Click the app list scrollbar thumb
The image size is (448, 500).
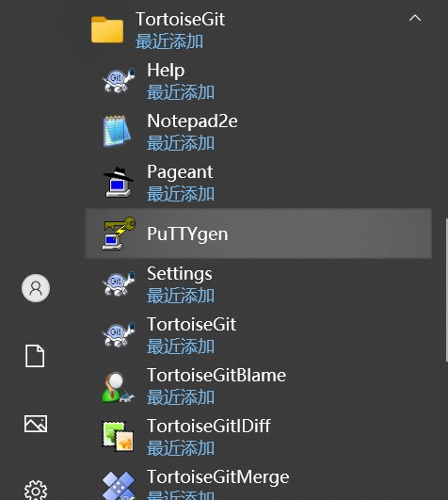pyautogui.click(x=446, y=289)
